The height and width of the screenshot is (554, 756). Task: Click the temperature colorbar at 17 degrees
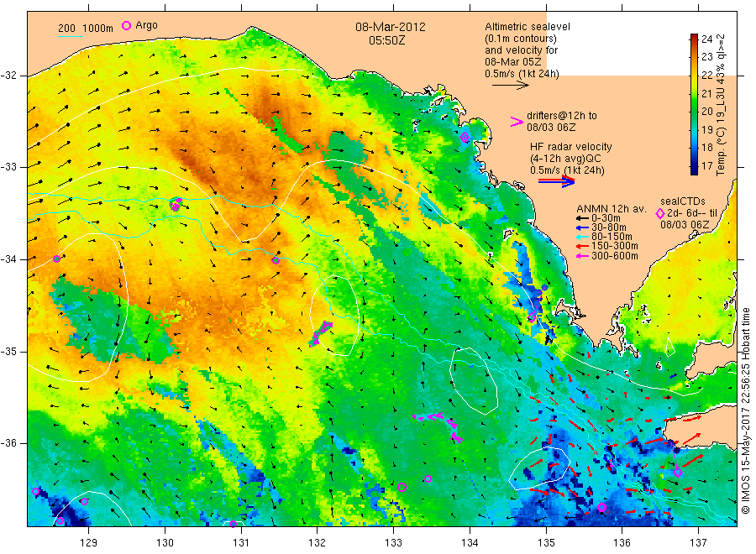pos(694,167)
